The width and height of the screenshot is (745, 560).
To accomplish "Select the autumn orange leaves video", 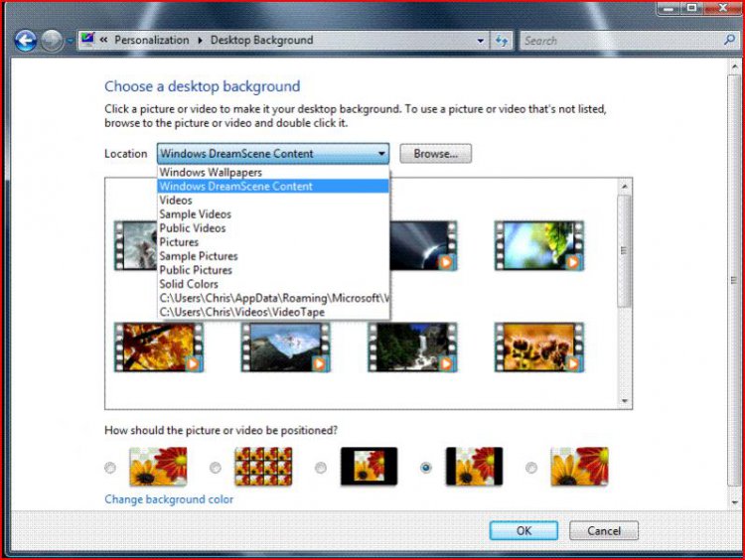I will click(159, 348).
